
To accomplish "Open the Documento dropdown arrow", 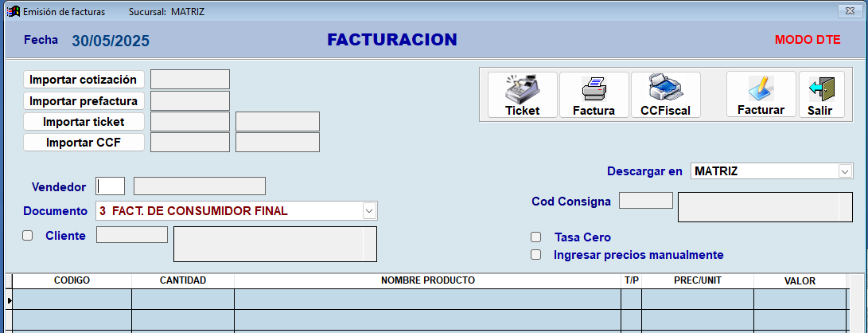I will [x=369, y=210].
